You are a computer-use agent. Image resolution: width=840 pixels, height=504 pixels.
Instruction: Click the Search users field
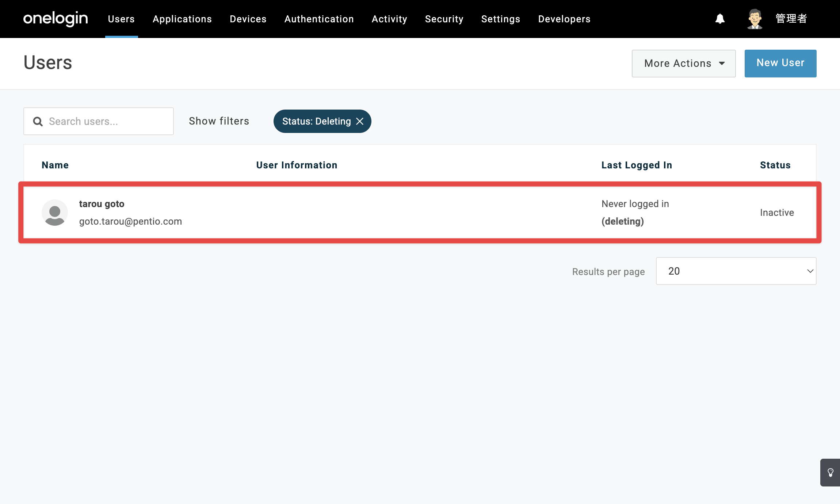[99, 121]
